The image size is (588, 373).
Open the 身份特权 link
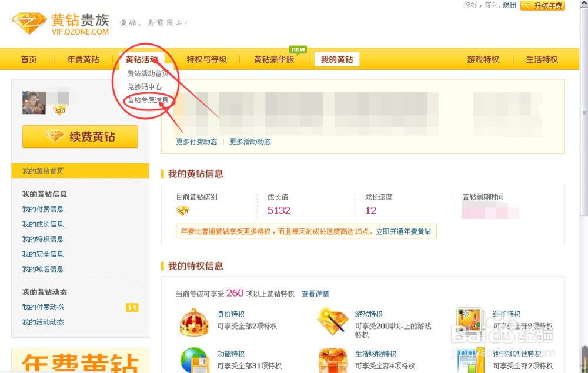tap(231, 314)
